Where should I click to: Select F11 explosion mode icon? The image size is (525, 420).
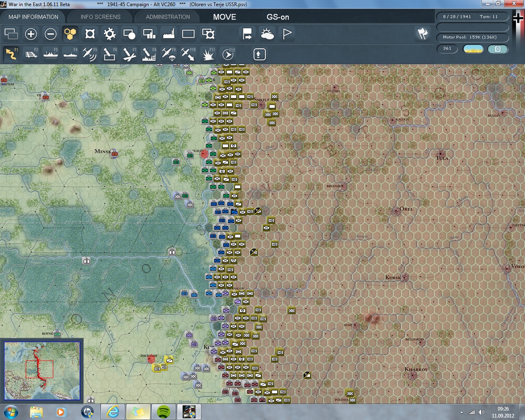208,54
